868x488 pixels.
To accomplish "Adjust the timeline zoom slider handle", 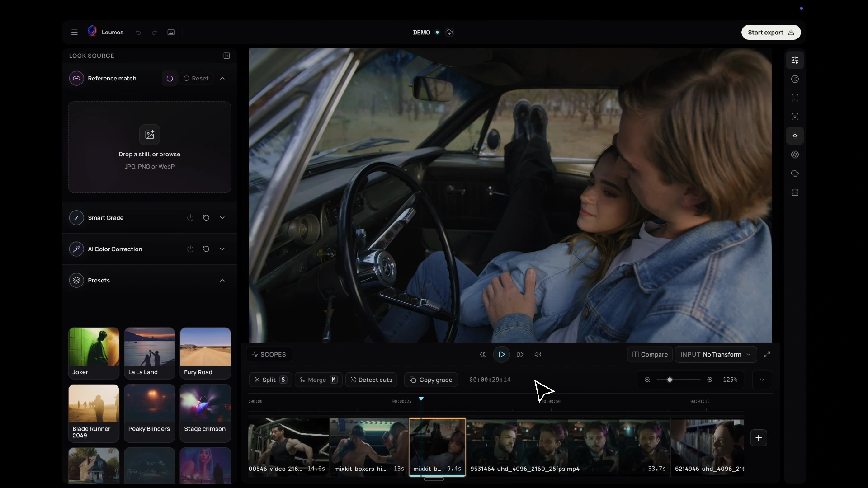I will (670, 380).
